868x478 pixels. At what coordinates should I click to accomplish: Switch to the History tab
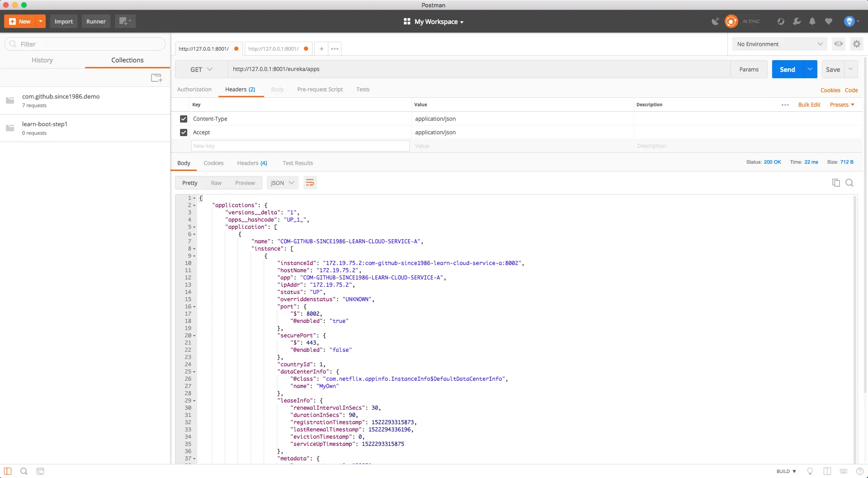tap(42, 60)
